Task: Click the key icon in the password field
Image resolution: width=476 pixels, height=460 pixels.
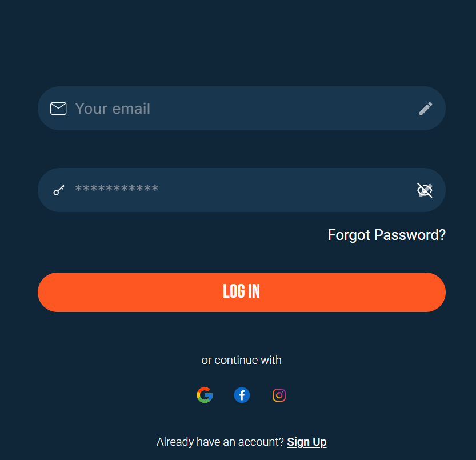Action: tap(58, 190)
